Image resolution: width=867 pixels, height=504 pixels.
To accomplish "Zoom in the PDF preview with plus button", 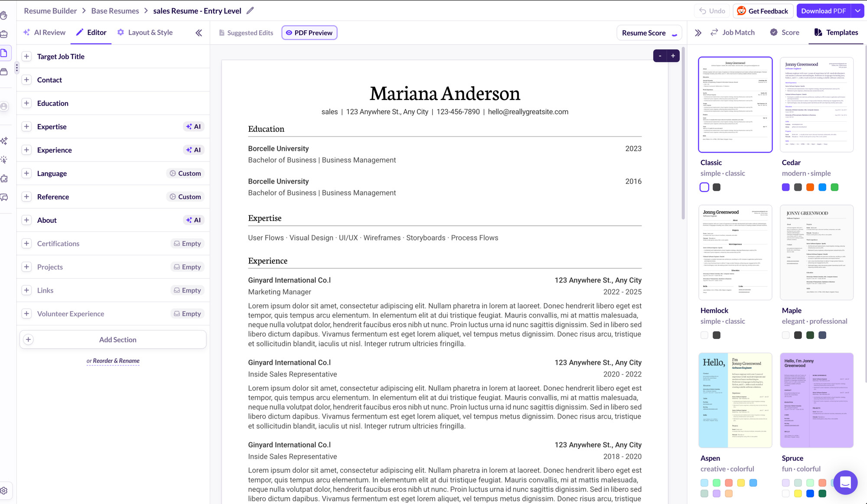I will pyautogui.click(x=673, y=56).
